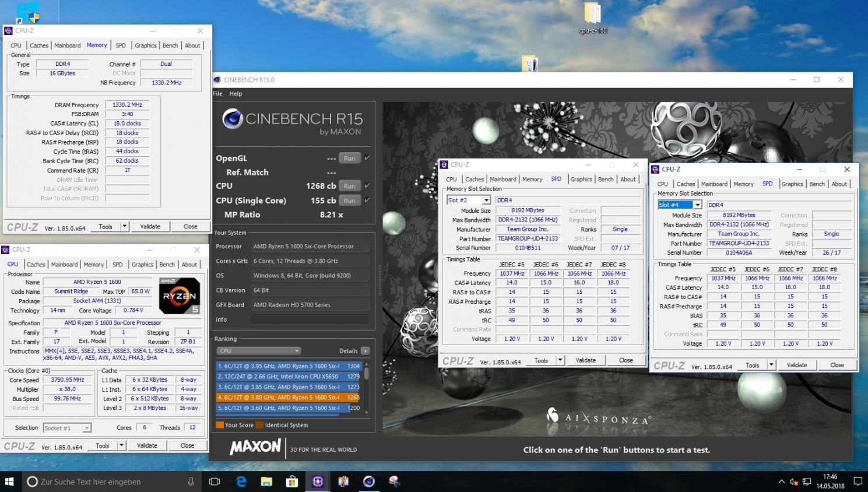Click Validate in the CPU-Z Memory window
Screen dimensions: 868x492
click(x=150, y=226)
